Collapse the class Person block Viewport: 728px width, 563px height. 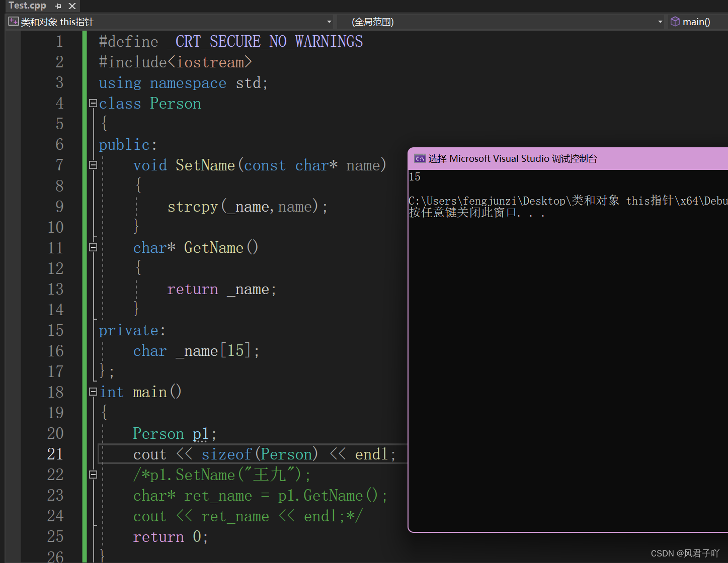[93, 103]
